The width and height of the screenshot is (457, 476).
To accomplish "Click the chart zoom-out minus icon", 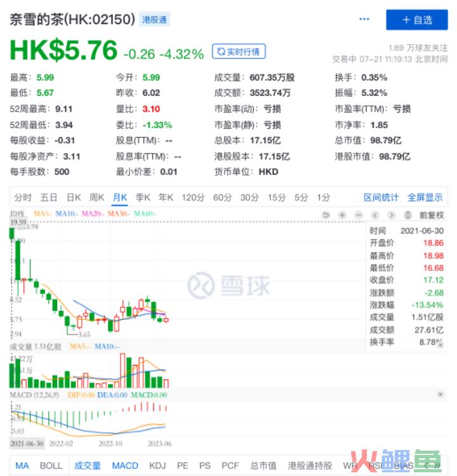I will (359, 215).
